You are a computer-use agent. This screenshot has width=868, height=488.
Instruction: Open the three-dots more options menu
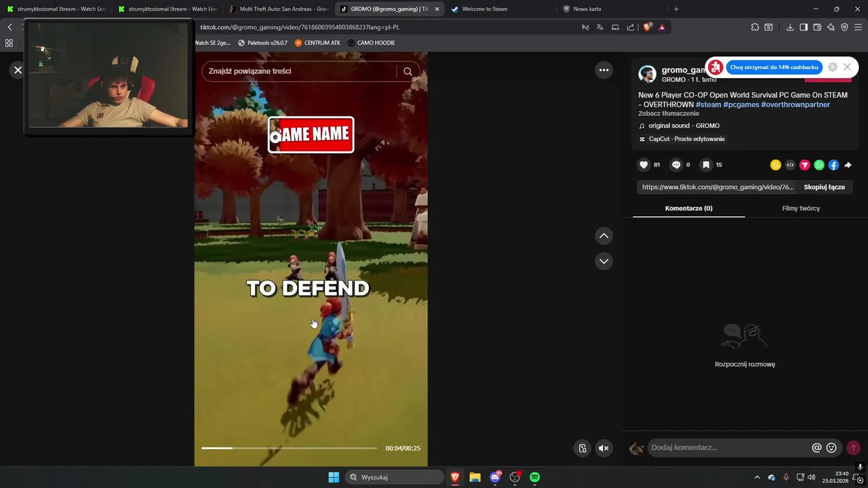pyautogui.click(x=604, y=70)
